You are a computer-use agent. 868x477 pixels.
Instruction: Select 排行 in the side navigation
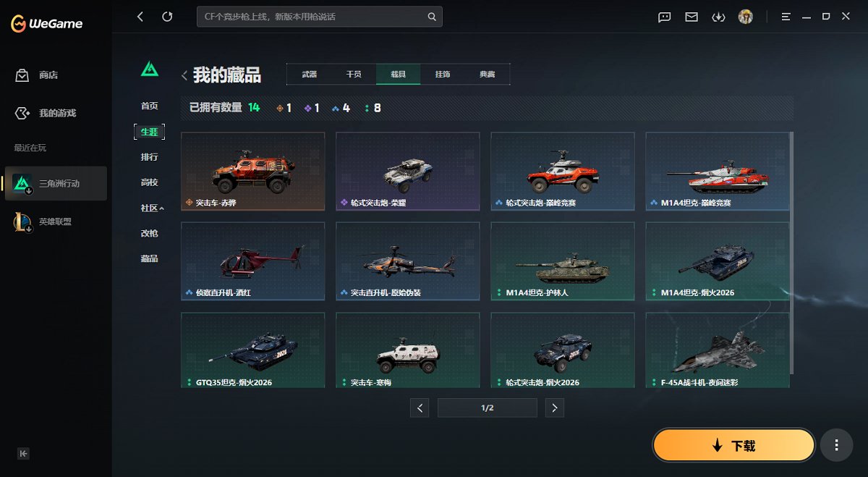coord(149,157)
